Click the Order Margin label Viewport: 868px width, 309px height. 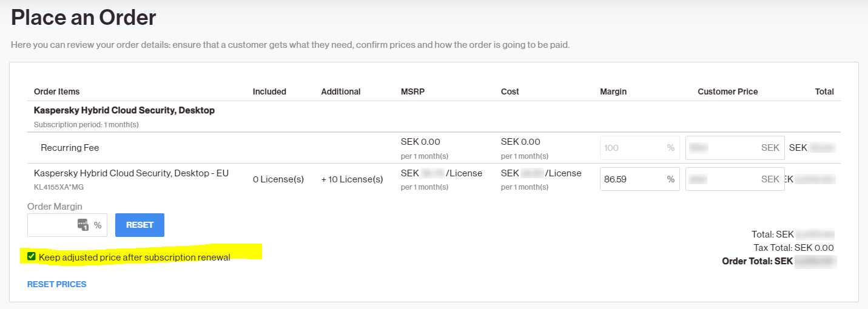tap(55, 207)
